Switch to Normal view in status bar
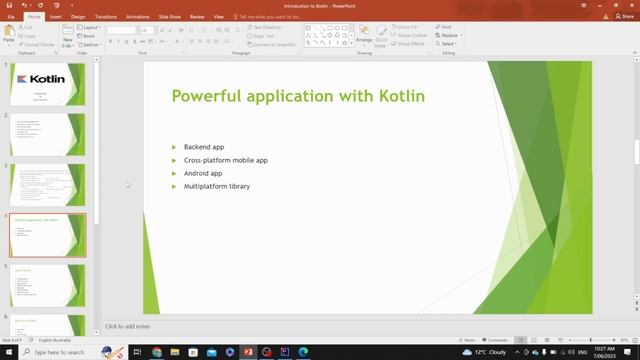The height and width of the screenshot is (360, 640). 520,340
